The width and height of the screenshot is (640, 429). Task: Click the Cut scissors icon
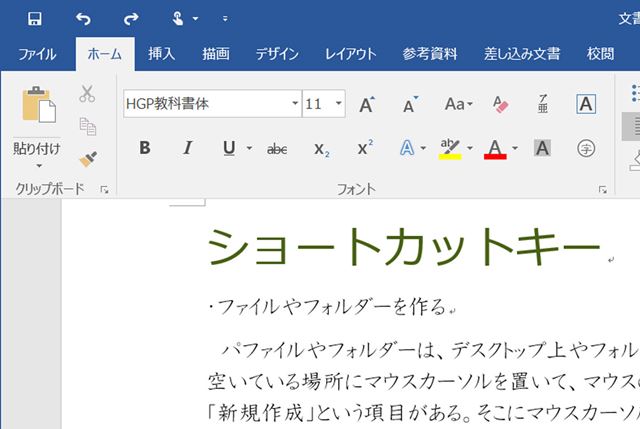point(87,93)
